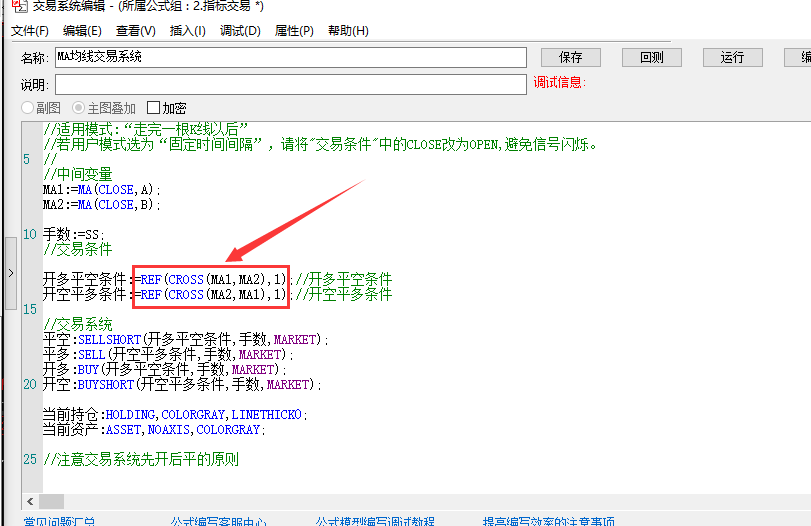811x526 pixels.
Task: Click the 运行 run button
Action: pyautogui.click(x=732, y=57)
